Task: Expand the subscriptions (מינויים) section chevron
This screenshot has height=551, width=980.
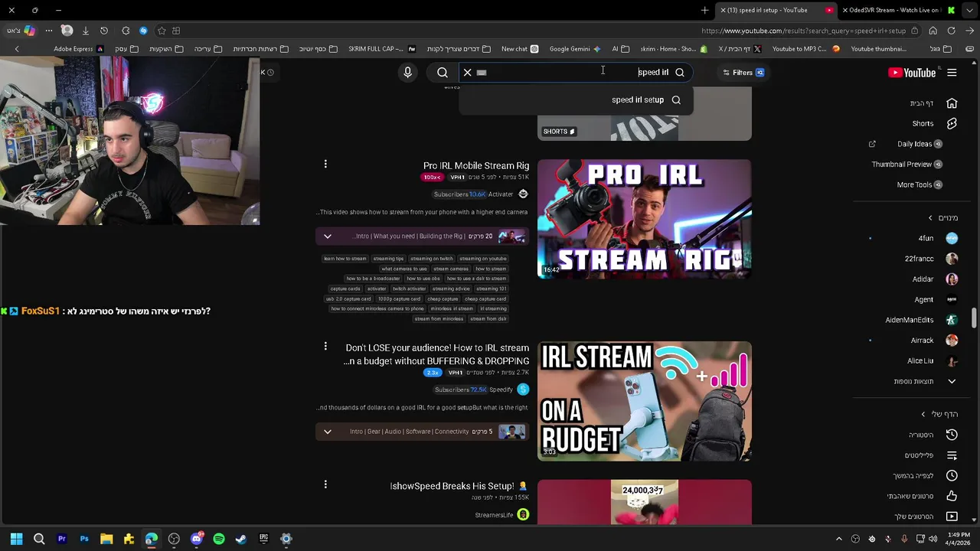Action: click(x=930, y=218)
